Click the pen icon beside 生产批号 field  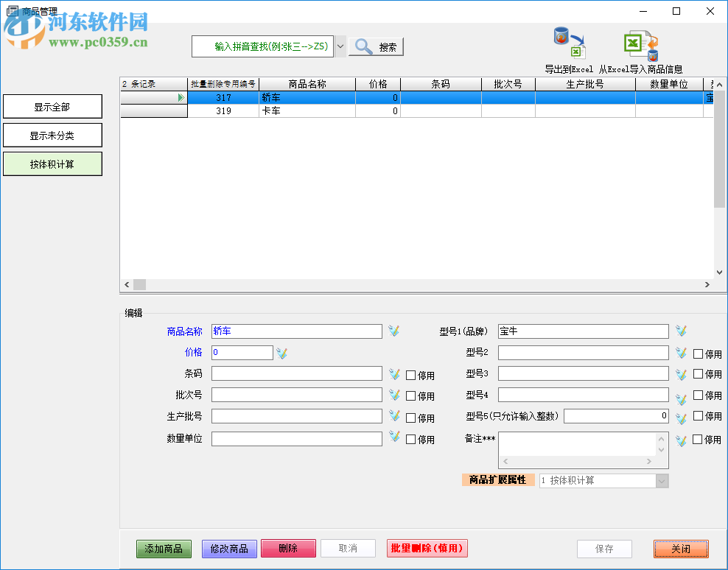click(393, 416)
